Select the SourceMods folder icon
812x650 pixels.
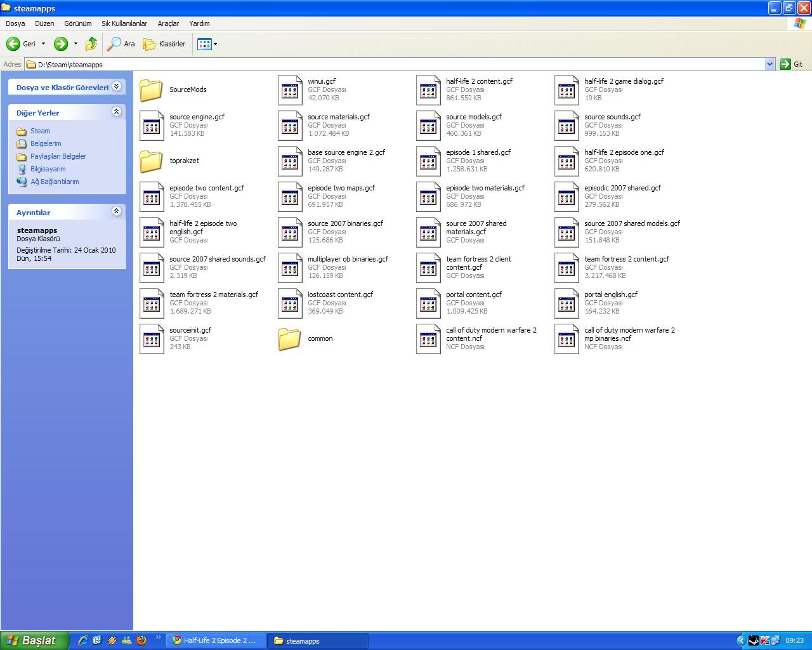pyautogui.click(x=151, y=90)
